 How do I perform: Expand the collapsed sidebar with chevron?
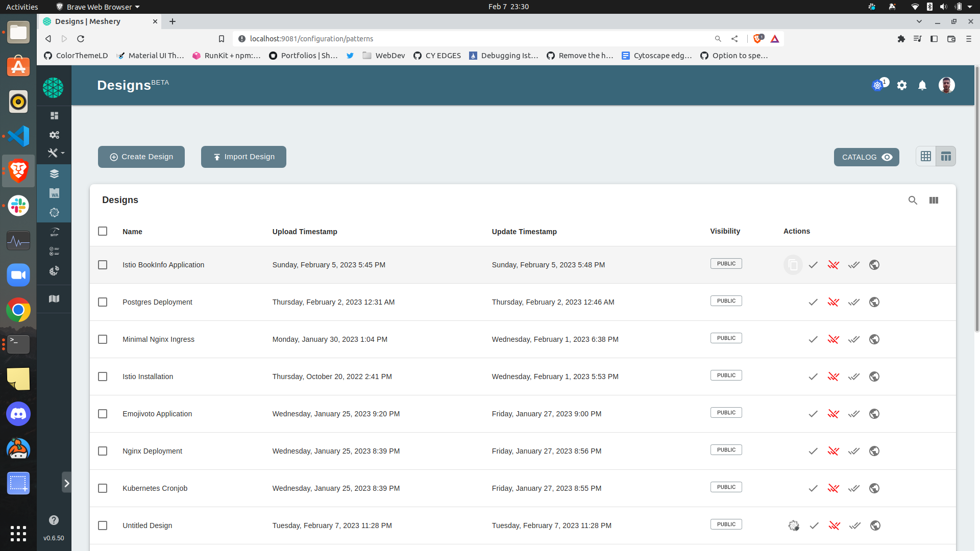click(66, 483)
